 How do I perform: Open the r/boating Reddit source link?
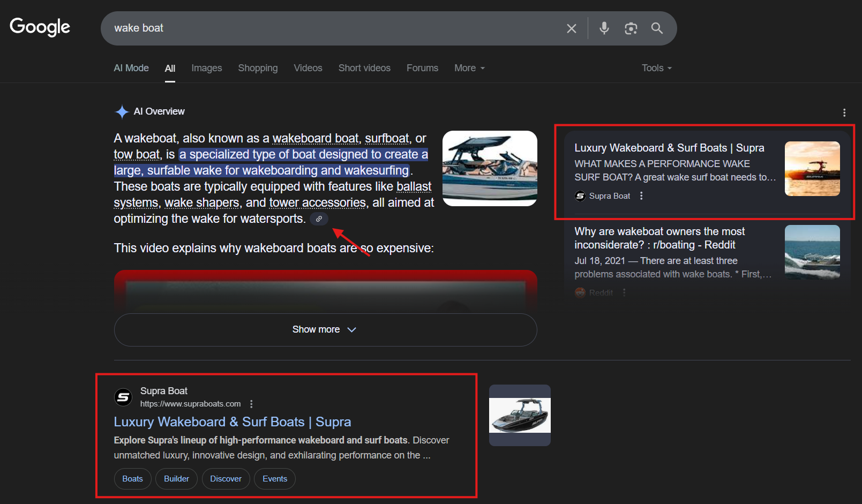tap(659, 238)
